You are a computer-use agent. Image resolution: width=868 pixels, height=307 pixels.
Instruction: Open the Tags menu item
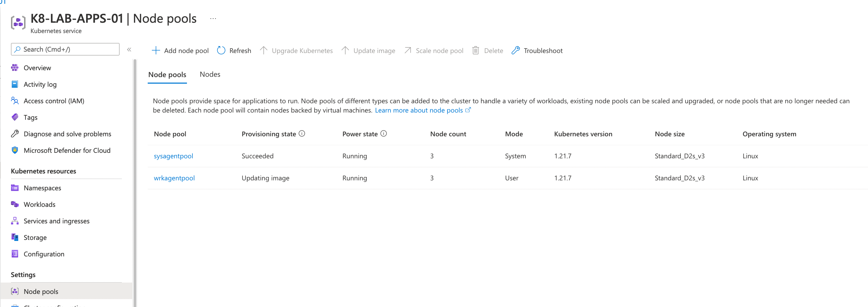tap(31, 117)
